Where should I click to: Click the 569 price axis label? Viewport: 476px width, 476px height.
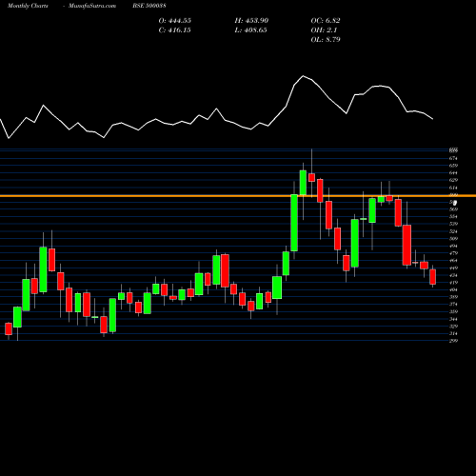(x=453, y=209)
